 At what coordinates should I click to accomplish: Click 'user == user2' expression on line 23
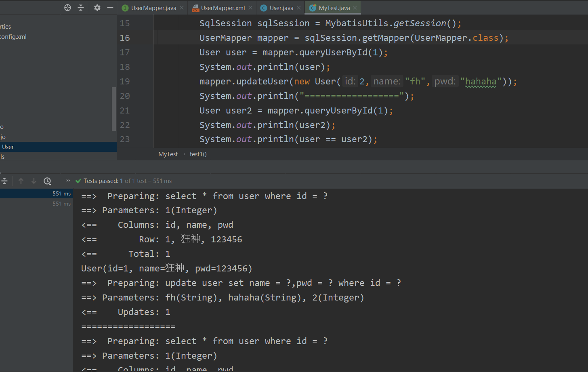pyautogui.click(x=334, y=139)
